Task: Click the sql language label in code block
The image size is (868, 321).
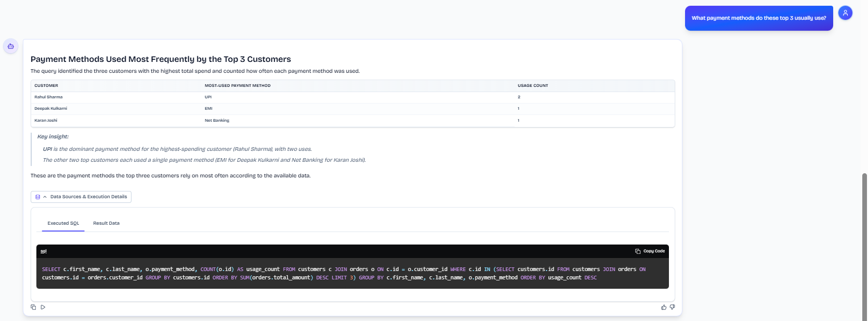Action: [x=44, y=251]
